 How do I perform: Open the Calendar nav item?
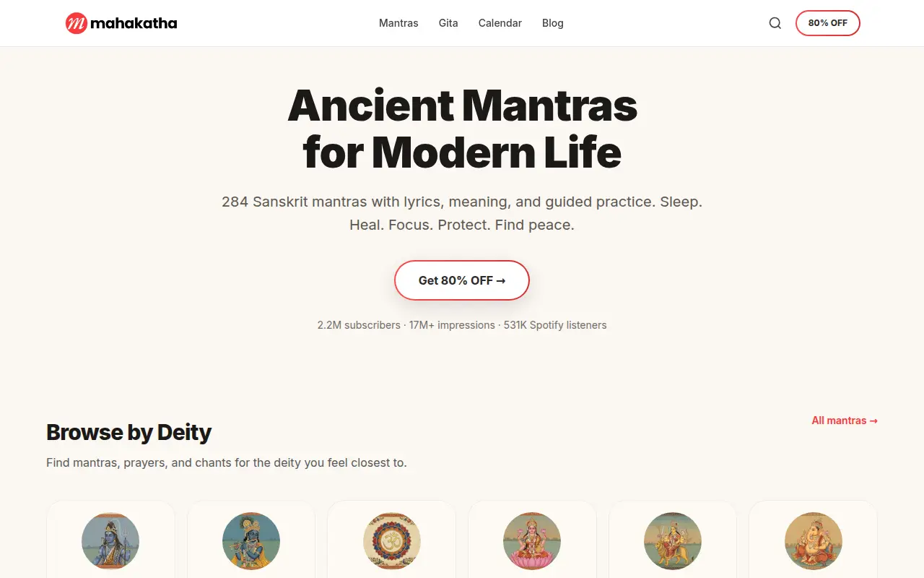click(x=500, y=23)
